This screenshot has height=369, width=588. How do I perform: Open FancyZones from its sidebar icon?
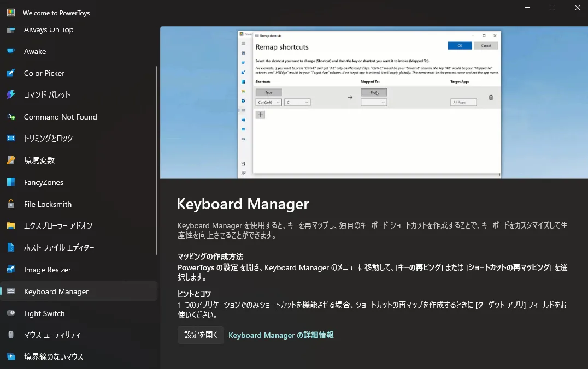click(12, 182)
